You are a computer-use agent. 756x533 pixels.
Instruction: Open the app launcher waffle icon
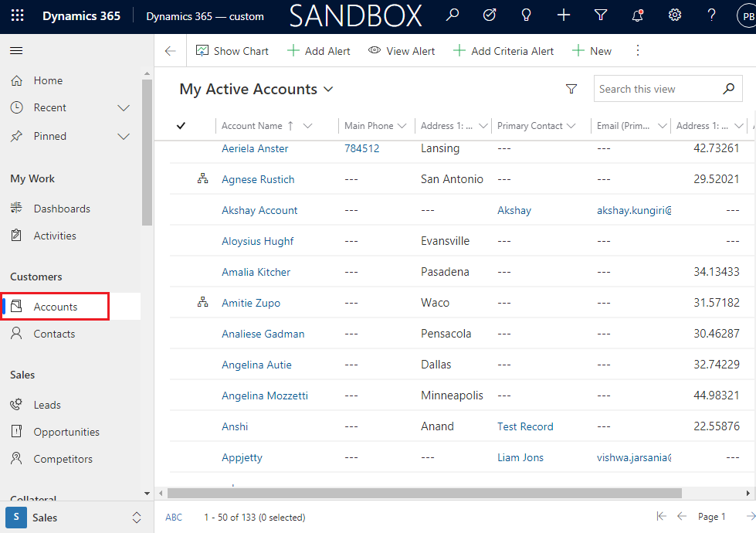pos(17,16)
